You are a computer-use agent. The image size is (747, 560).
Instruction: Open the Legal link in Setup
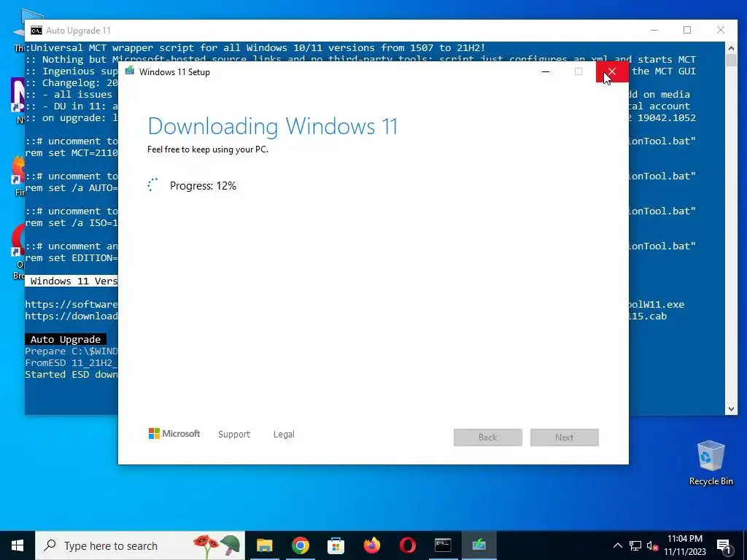point(284,435)
